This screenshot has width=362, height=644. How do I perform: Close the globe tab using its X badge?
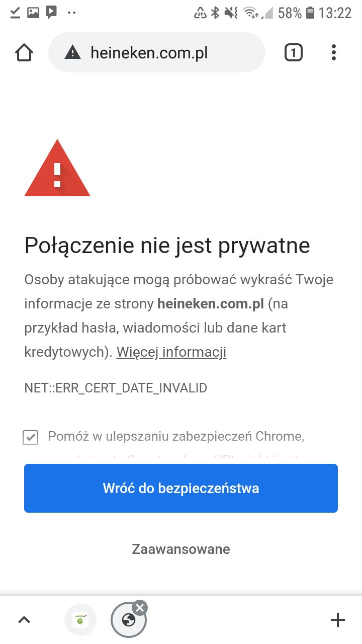(140, 607)
